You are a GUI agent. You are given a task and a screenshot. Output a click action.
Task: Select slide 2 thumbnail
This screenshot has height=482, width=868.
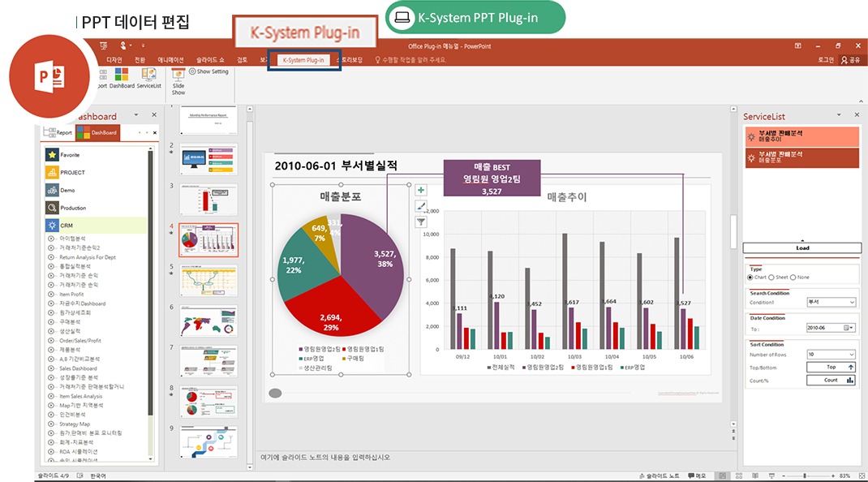tap(208, 160)
